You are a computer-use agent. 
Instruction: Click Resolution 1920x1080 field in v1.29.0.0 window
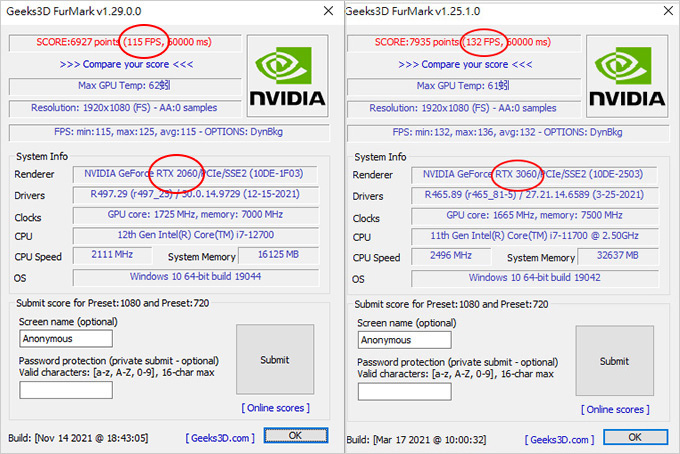(x=125, y=108)
